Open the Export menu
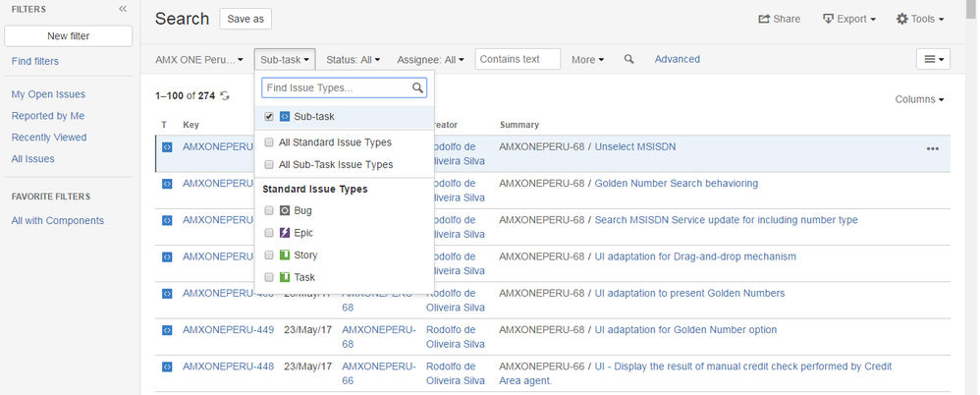 pos(849,19)
